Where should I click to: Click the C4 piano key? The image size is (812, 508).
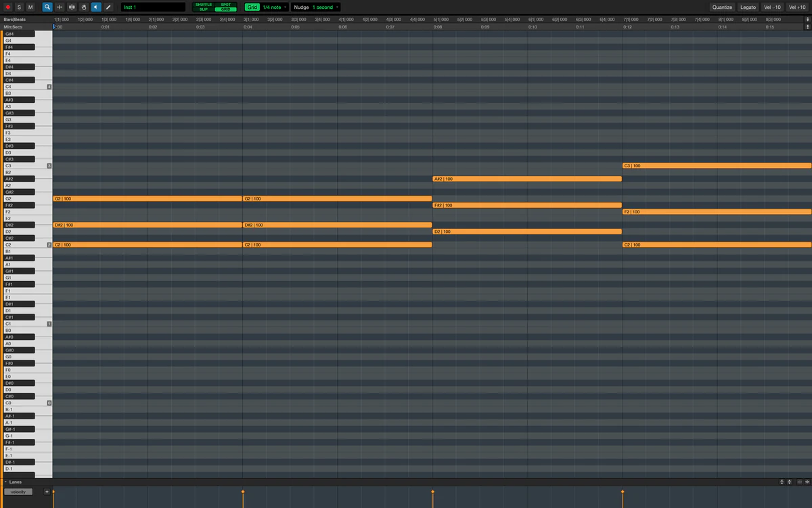pyautogui.click(x=26, y=87)
